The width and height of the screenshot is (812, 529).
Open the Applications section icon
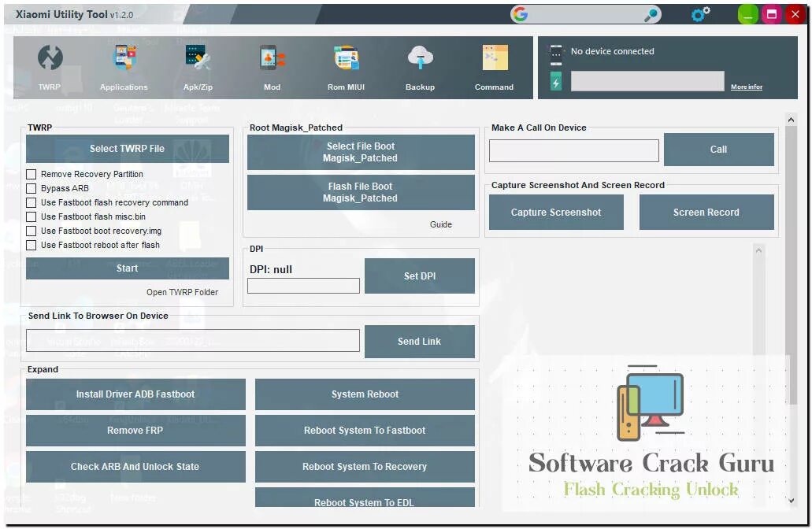tap(124, 58)
